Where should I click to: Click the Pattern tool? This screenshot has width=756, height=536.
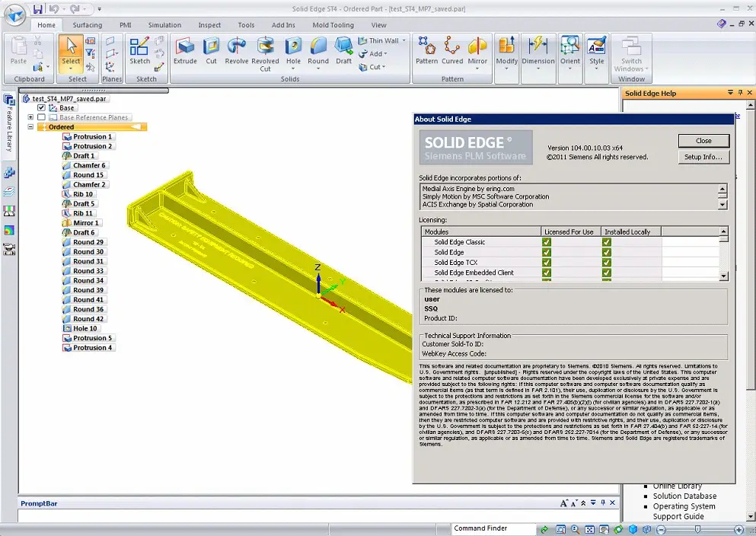tap(426, 52)
